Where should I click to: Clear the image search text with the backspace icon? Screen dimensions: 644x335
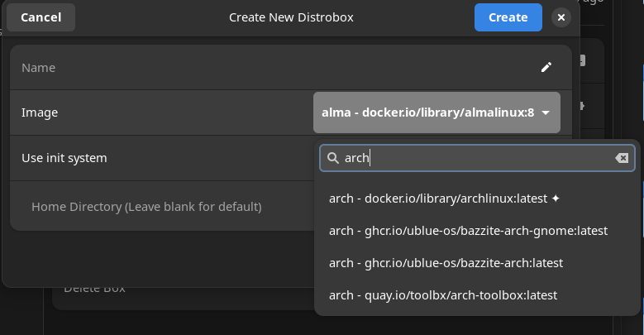tap(622, 158)
